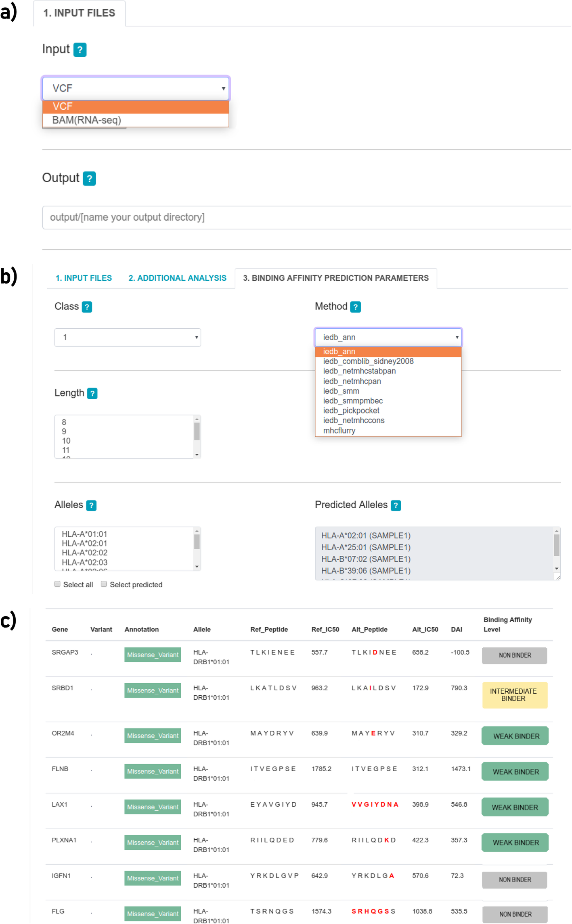This screenshot has width=572, height=924.
Task: Show help for the Alleles list
Action: tap(92, 505)
